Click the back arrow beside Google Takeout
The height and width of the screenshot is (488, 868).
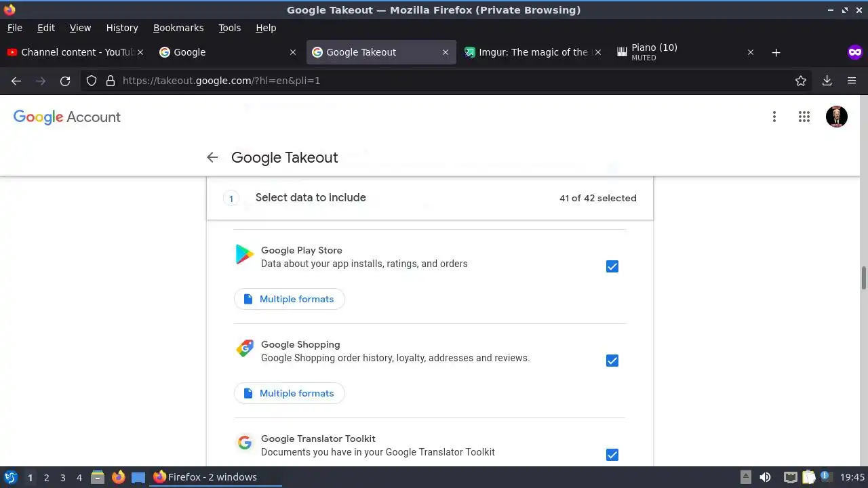[212, 157]
